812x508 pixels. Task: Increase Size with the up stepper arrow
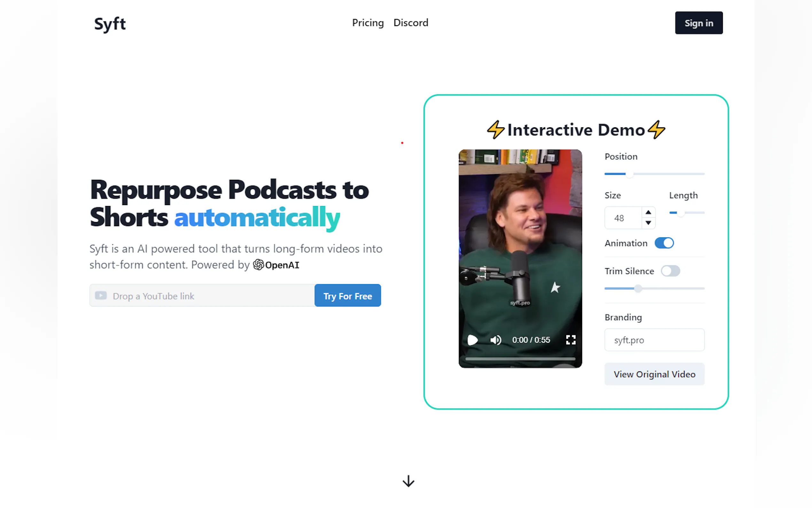click(648, 212)
